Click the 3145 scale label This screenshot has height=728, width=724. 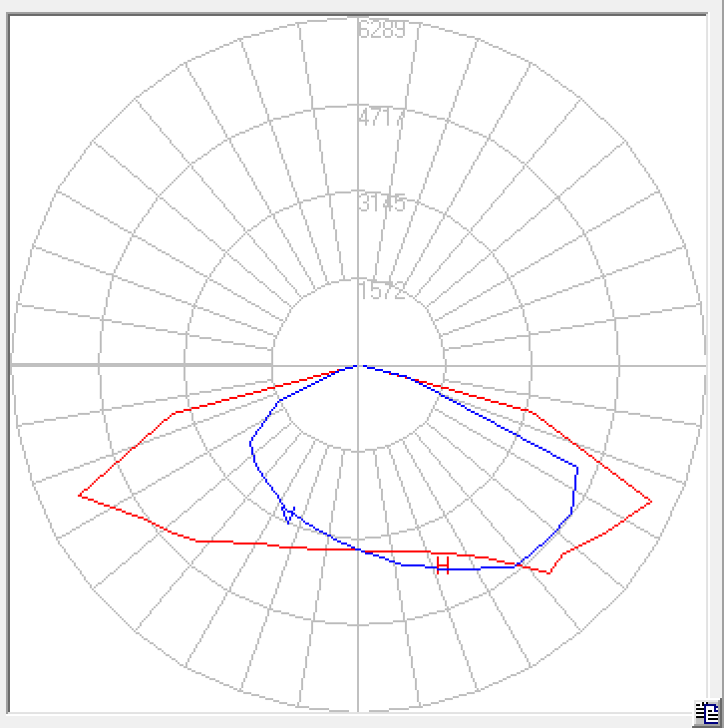pos(382,204)
